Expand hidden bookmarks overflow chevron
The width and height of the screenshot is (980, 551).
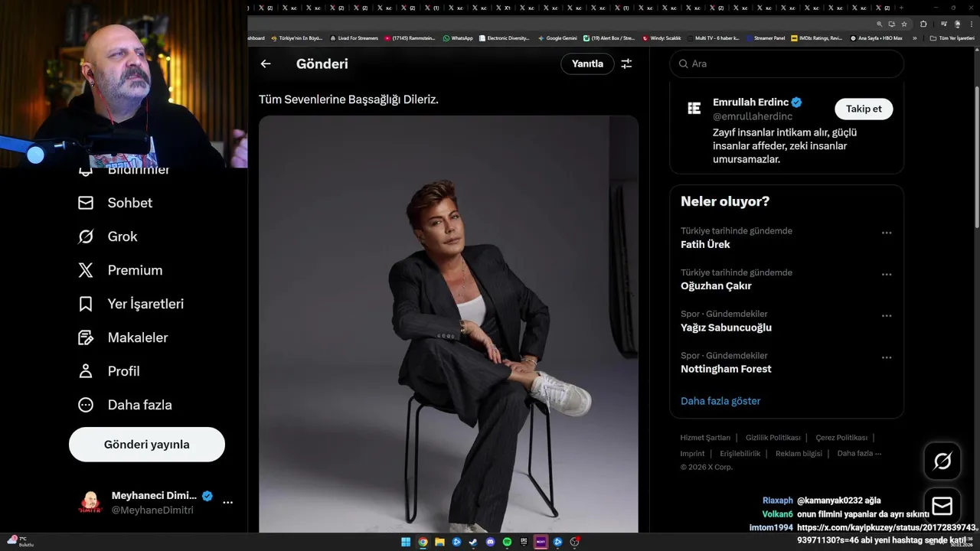tap(914, 37)
